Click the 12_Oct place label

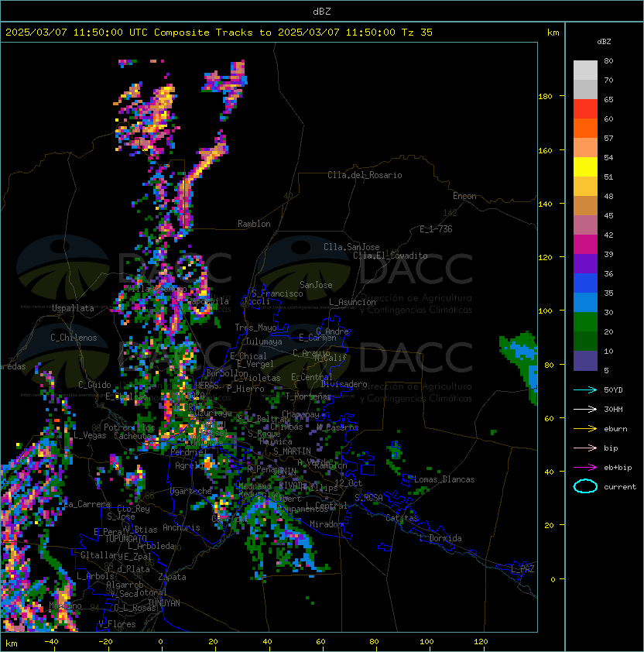pos(348,483)
